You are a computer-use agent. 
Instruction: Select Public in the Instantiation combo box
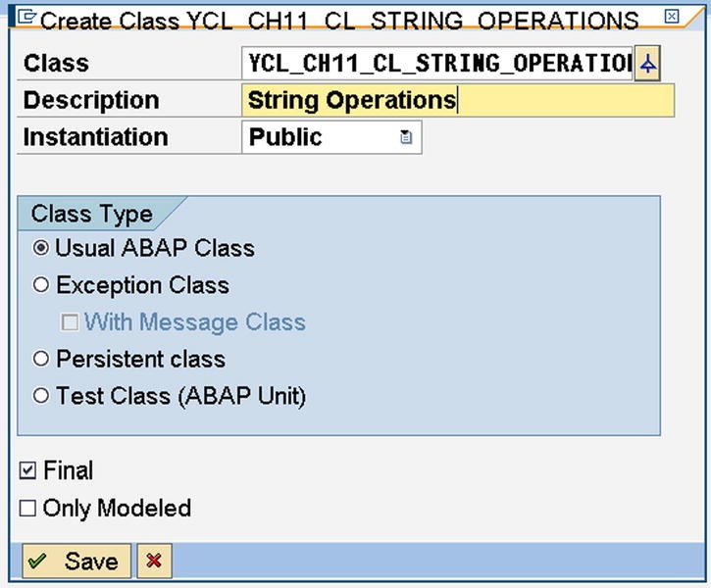pos(331,137)
